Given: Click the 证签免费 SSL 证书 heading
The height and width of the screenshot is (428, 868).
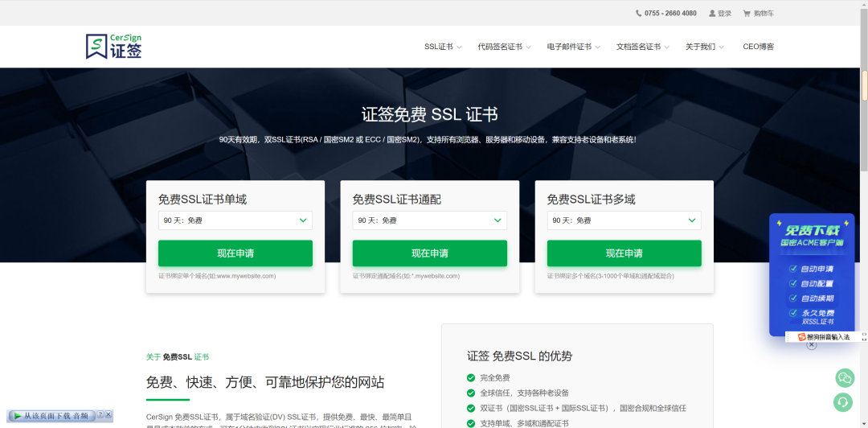Looking at the screenshot, I should [429, 115].
